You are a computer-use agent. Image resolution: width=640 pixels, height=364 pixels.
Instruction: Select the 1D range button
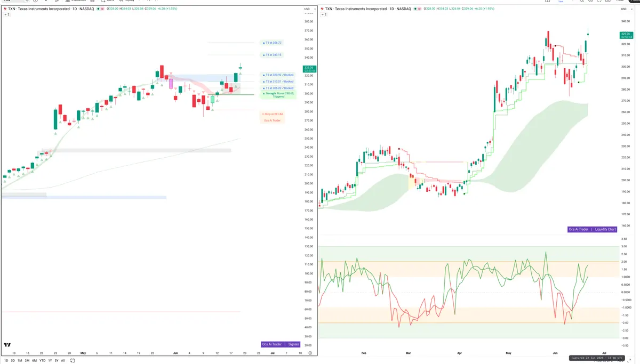pos(6,360)
